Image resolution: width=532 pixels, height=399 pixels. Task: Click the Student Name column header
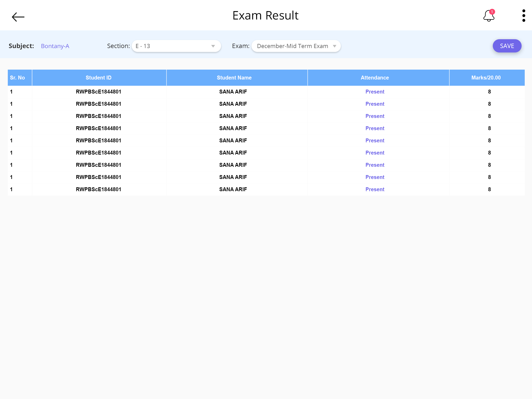click(234, 78)
